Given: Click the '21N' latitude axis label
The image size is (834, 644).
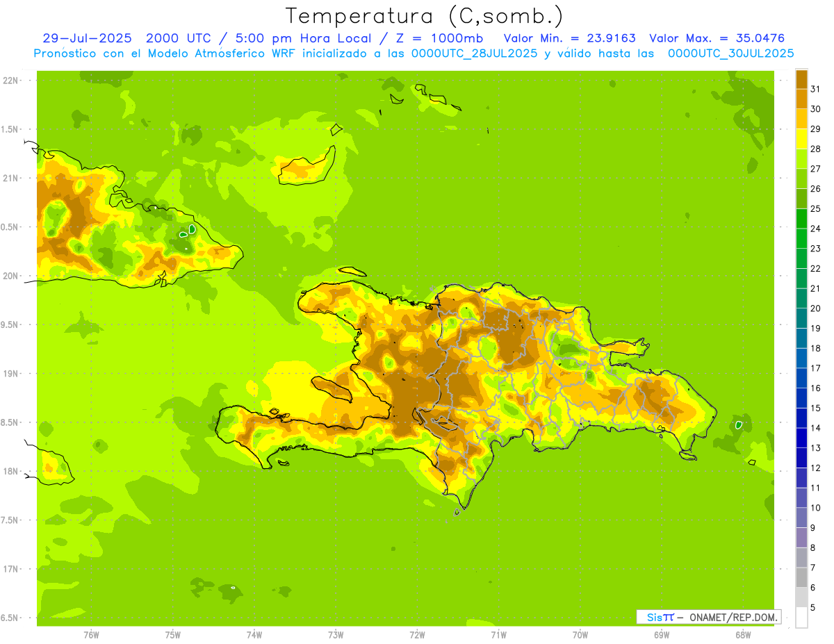Looking at the screenshot, I should click(10, 178).
